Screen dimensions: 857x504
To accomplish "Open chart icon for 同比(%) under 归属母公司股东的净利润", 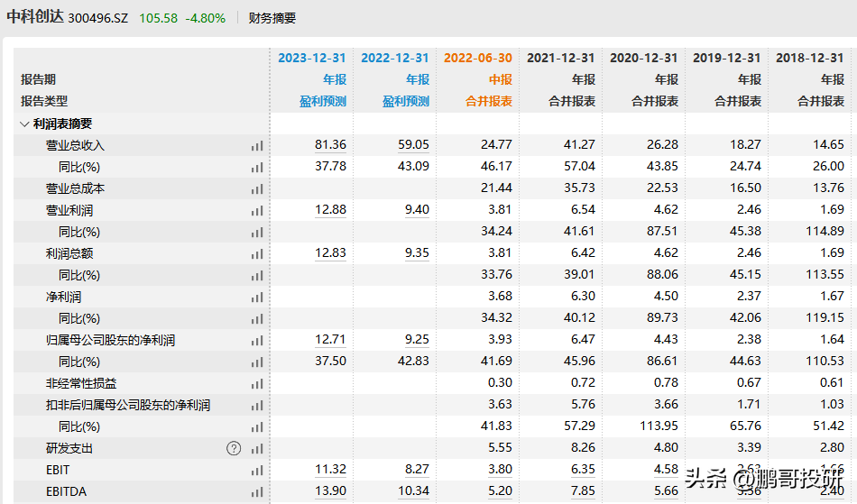I will pos(257,362).
